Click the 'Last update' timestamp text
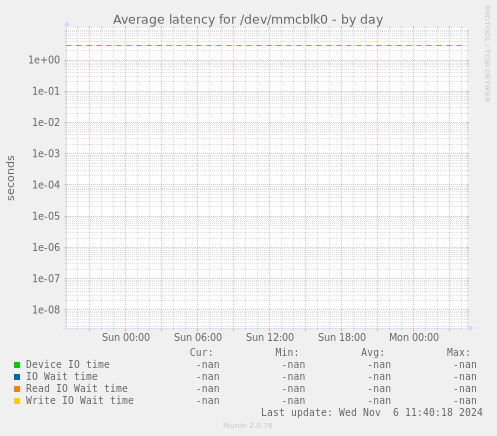497x436 pixels. pos(372,412)
